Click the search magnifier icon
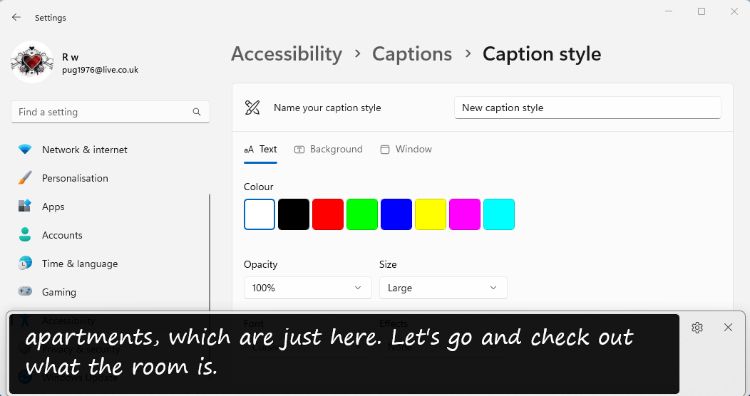 pos(197,112)
